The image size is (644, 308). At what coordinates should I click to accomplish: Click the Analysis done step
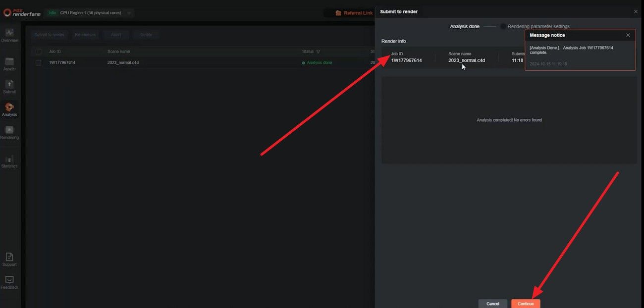click(x=464, y=26)
